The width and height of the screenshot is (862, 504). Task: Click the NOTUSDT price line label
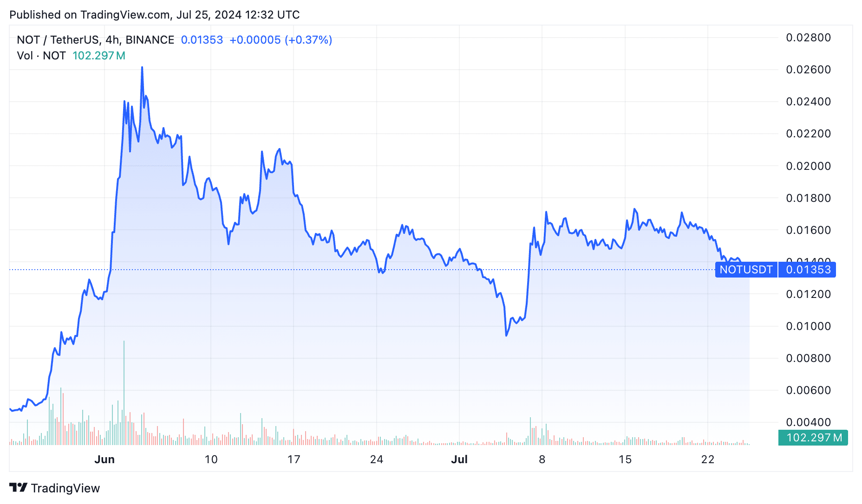point(746,270)
